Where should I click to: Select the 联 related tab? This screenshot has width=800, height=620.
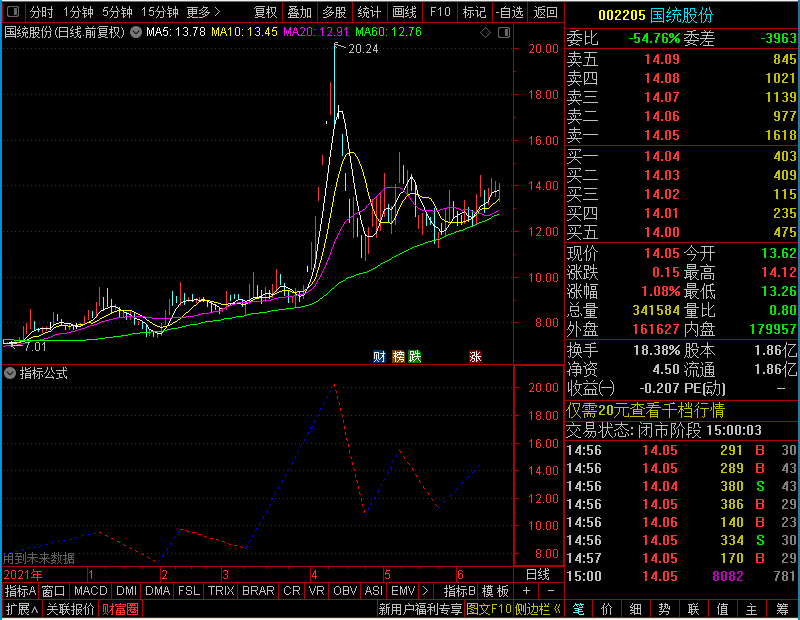(x=693, y=609)
